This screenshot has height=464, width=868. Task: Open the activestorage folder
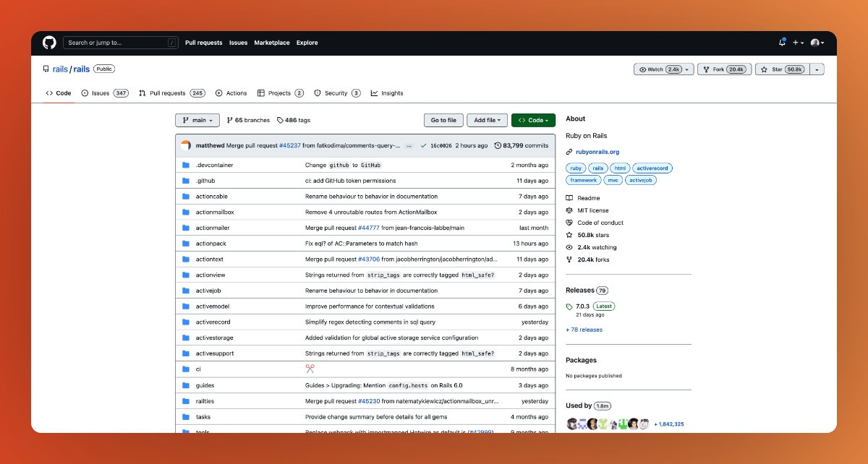(x=214, y=338)
